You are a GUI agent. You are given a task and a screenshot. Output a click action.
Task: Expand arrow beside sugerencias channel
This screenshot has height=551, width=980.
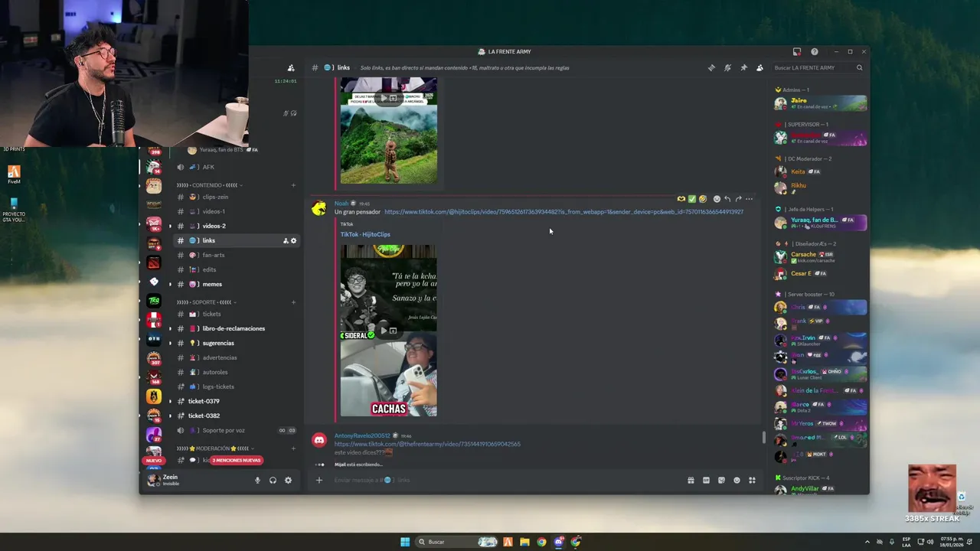pos(170,344)
